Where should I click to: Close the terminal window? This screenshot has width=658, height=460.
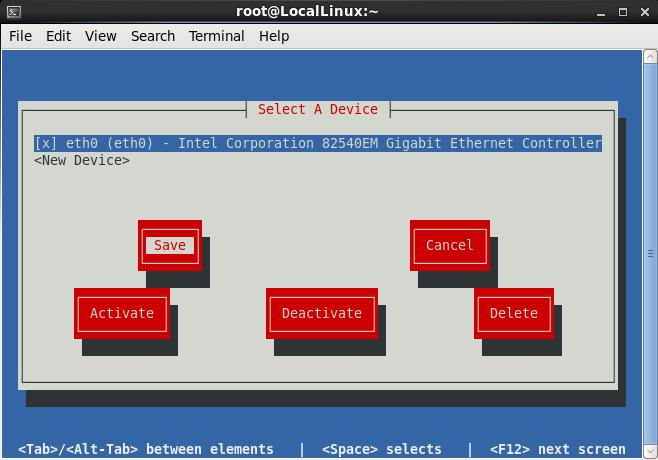[x=645, y=12]
